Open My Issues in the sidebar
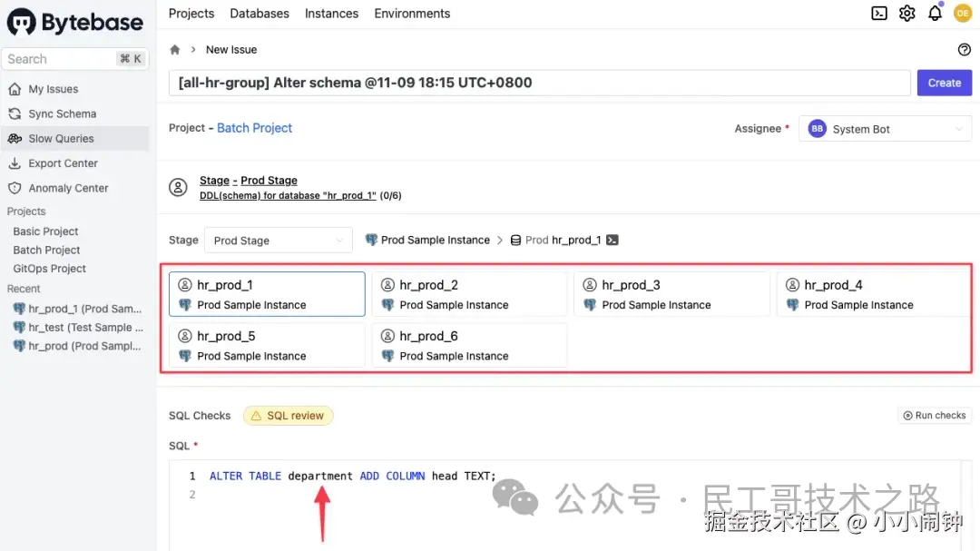 click(75, 90)
